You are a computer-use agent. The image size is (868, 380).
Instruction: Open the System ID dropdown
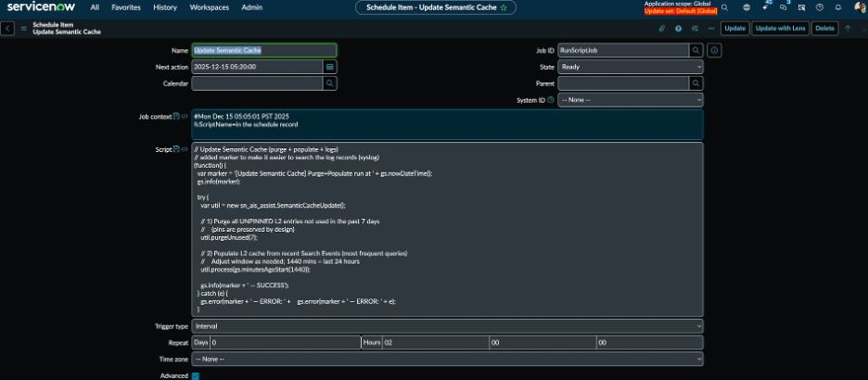[631, 100]
